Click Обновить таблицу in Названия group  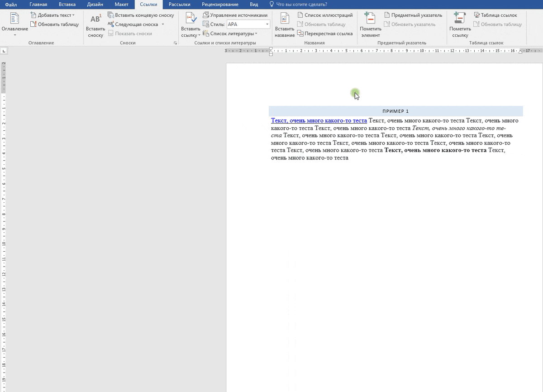pyautogui.click(x=321, y=24)
